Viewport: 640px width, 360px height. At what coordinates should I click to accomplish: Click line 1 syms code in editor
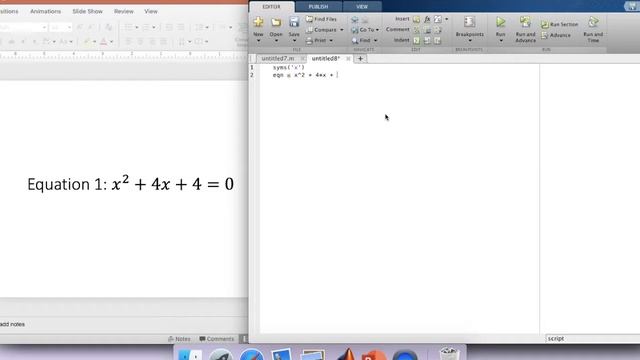coord(289,67)
